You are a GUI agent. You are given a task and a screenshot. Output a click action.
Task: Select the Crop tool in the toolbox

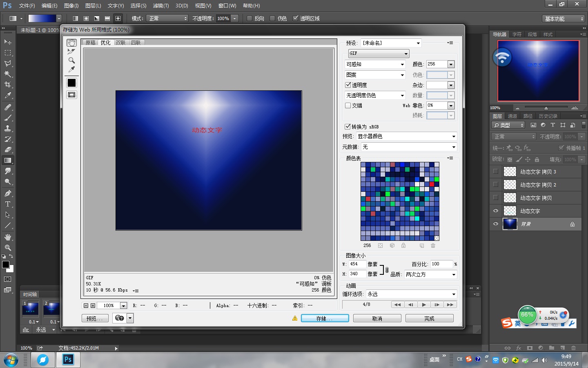7,85
